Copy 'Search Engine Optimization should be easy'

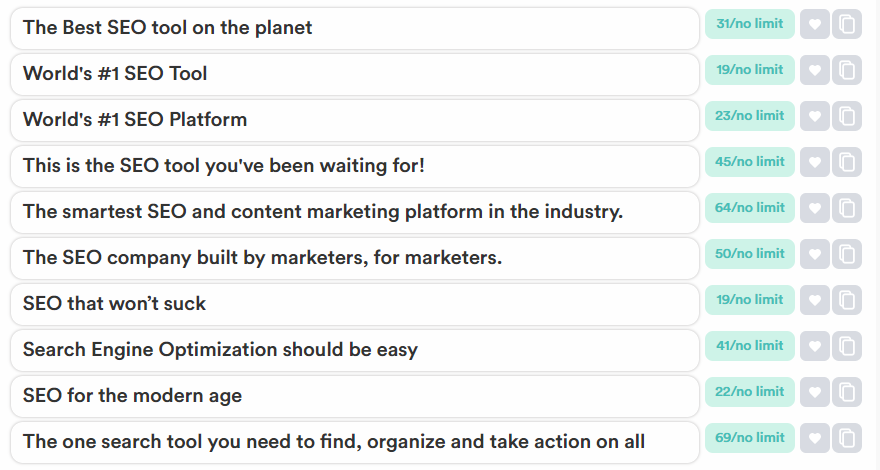point(847,346)
